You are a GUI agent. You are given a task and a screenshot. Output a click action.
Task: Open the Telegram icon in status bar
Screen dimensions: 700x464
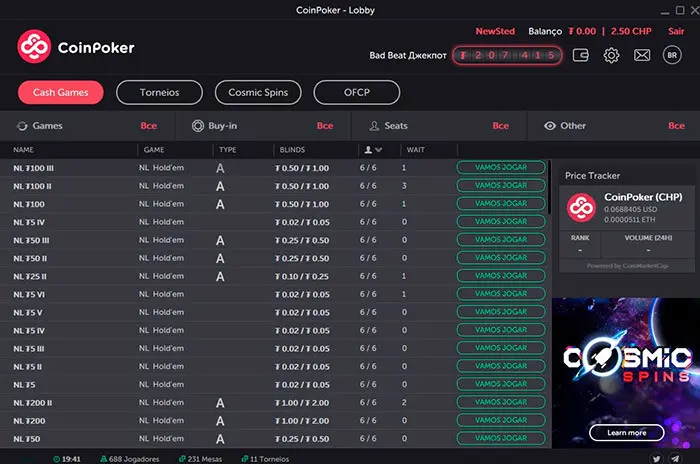point(675,459)
